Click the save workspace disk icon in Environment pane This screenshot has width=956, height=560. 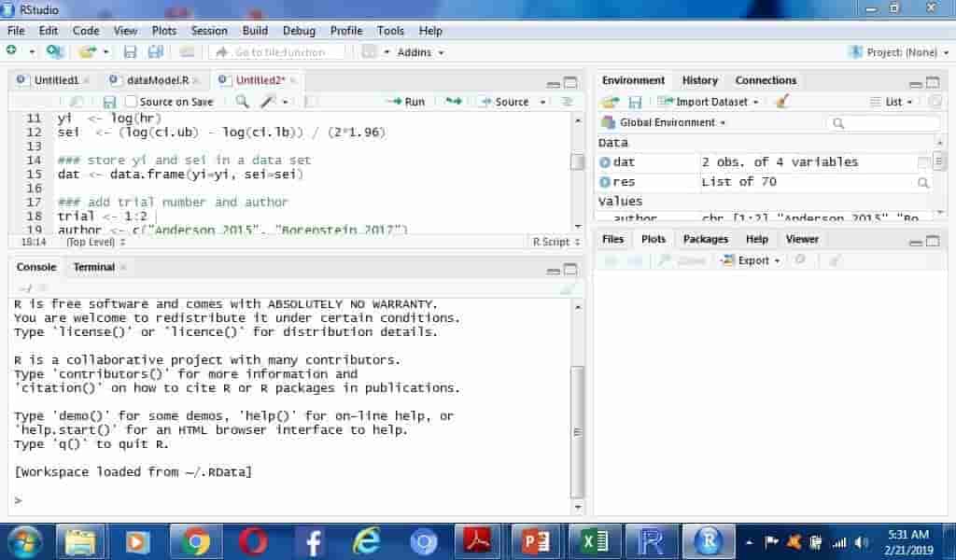point(635,102)
